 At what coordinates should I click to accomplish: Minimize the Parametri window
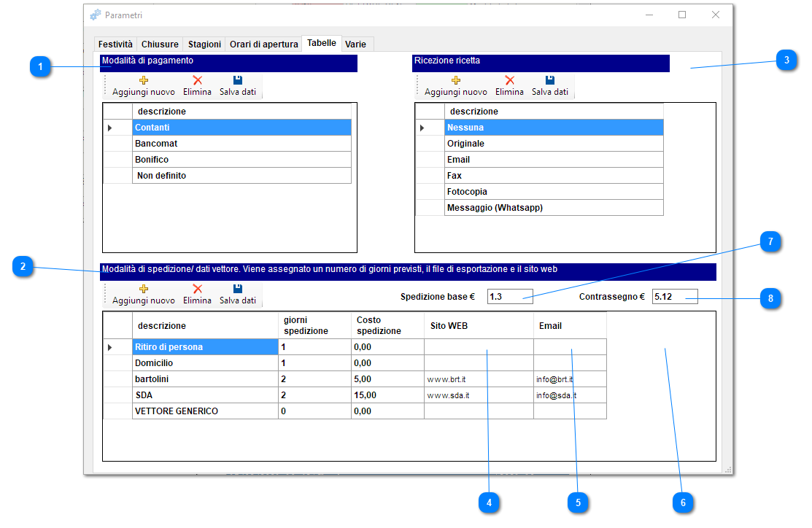pos(649,15)
